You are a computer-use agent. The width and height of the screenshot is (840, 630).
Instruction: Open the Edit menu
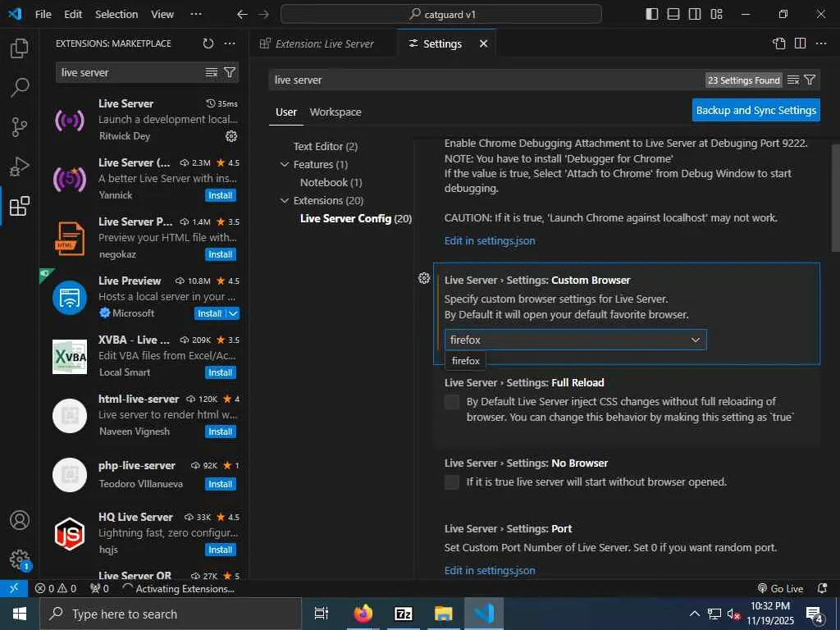click(x=73, y=14)
